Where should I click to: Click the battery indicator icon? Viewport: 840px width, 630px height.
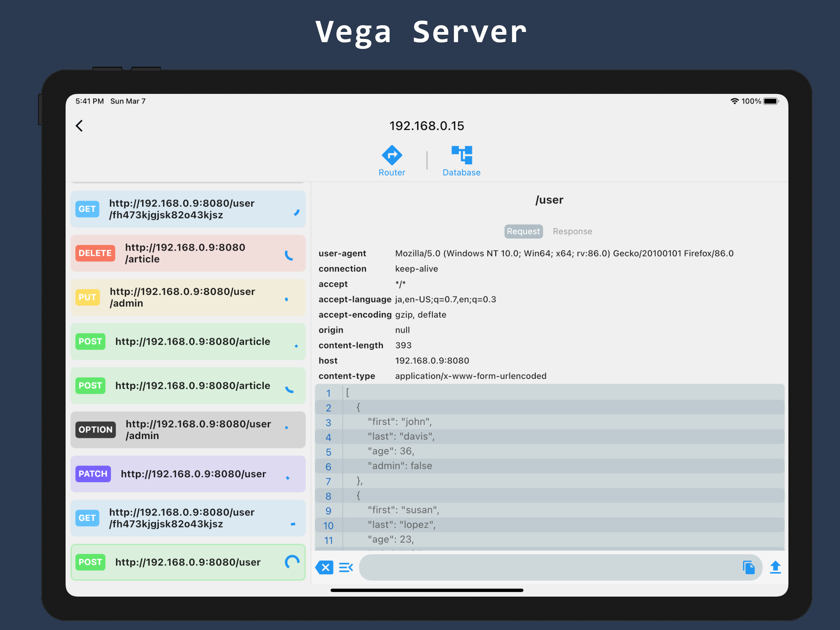click(771, 101)
